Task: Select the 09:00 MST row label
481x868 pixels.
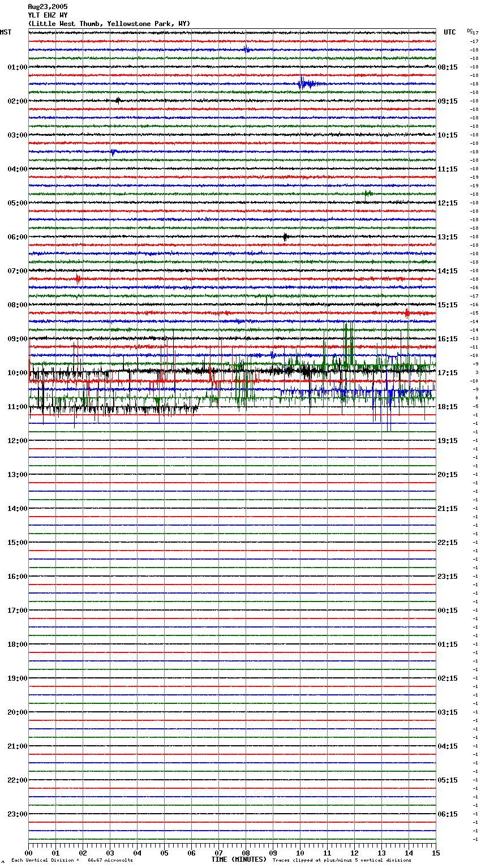Action: tap(18, 339)
